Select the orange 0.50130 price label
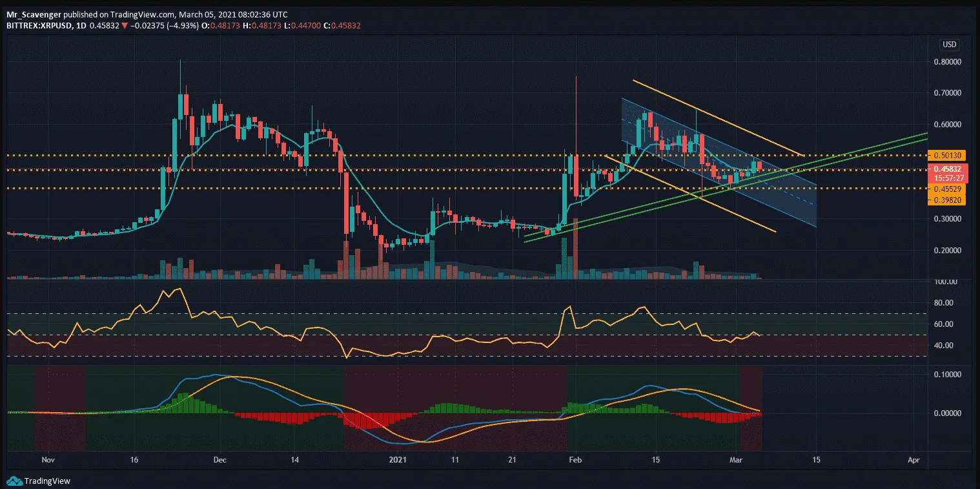The height and width of the screenshot is (489, 980). coord(948,155)
